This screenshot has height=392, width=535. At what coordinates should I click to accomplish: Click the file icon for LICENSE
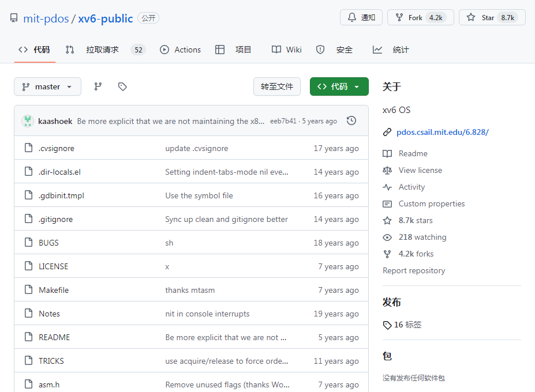[x=29, y=266]
